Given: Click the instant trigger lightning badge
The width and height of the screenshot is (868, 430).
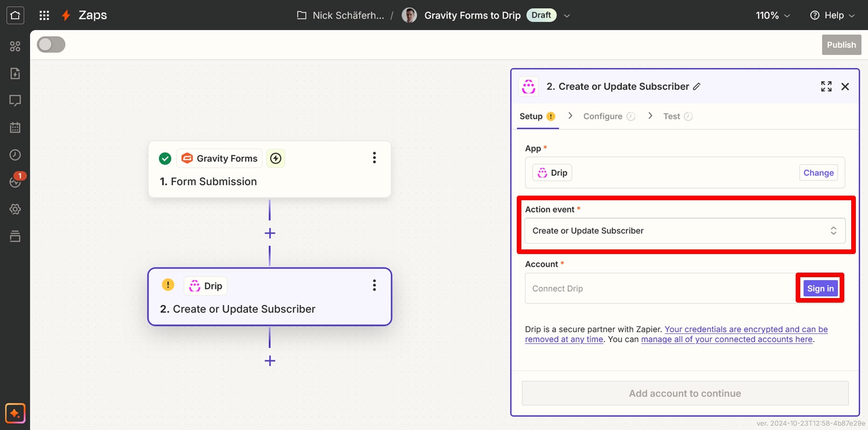Looking at the screenshot, I should tap(275, 159).
